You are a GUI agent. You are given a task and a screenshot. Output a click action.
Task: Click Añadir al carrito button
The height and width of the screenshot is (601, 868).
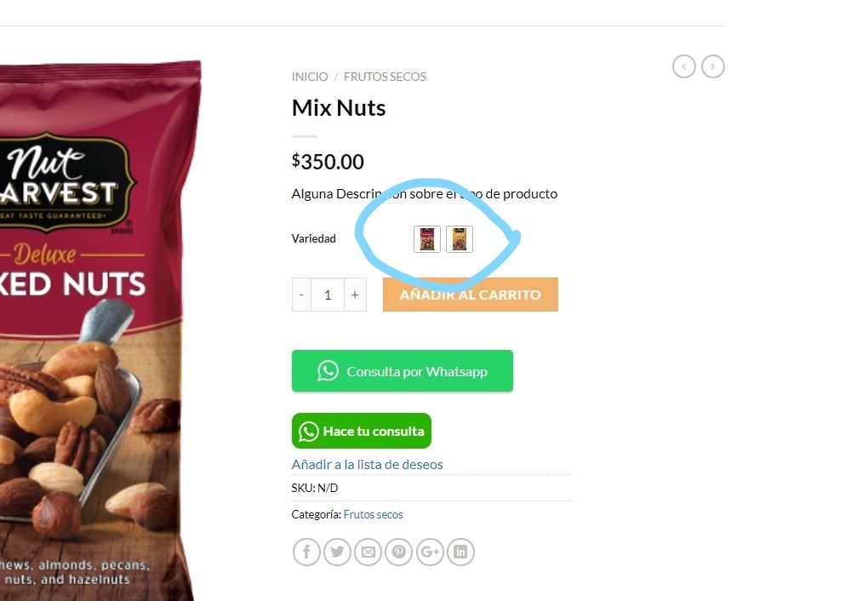(471, 295)
